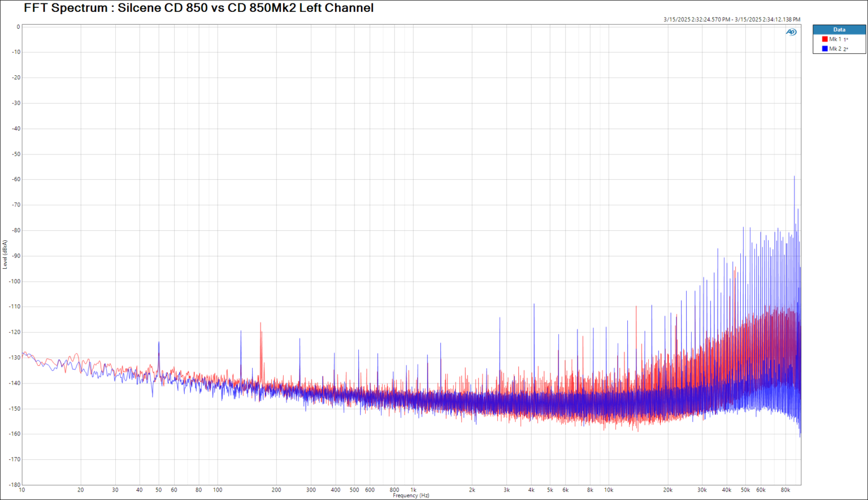The image size is (868, 500).
Task: Click the -100 level tick label
Action: click(14, 280)
